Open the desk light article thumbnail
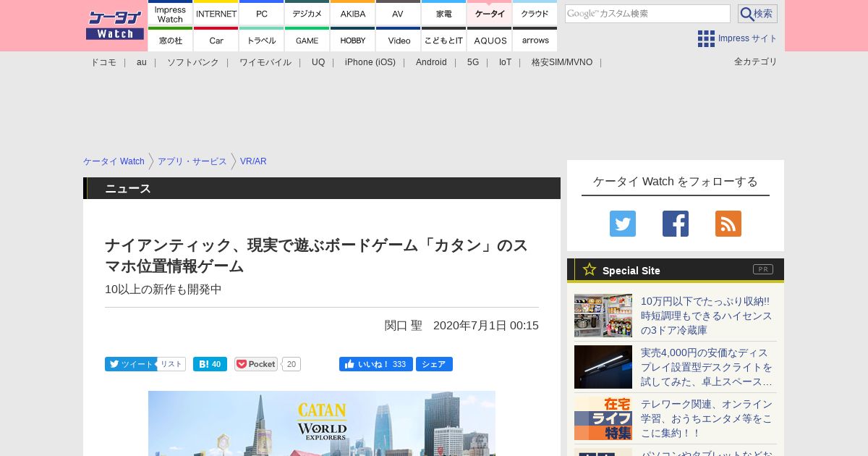868x456 pixels. pos(603,367)
